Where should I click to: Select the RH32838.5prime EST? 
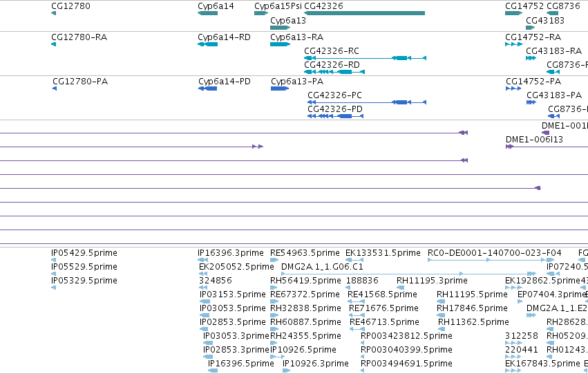coord(274,315)
